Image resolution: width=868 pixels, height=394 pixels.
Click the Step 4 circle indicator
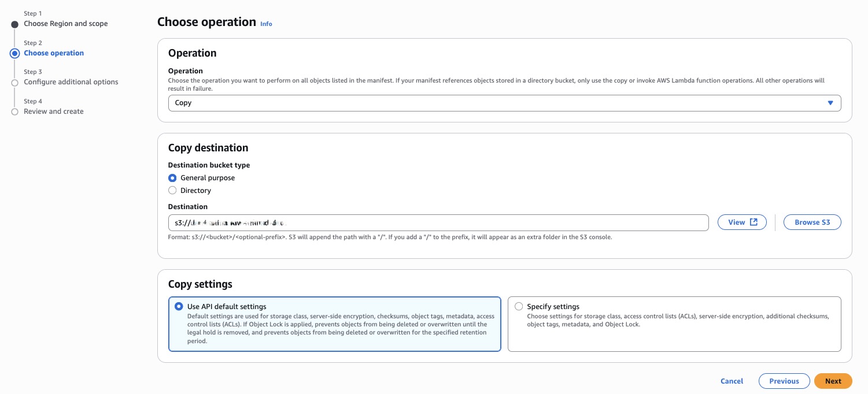pyautogui.click(x=15, y=112)
